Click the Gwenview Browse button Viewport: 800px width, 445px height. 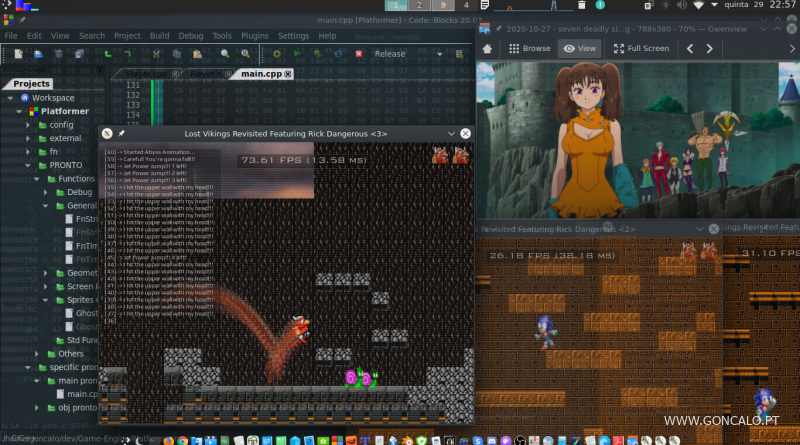click(530, 48)
